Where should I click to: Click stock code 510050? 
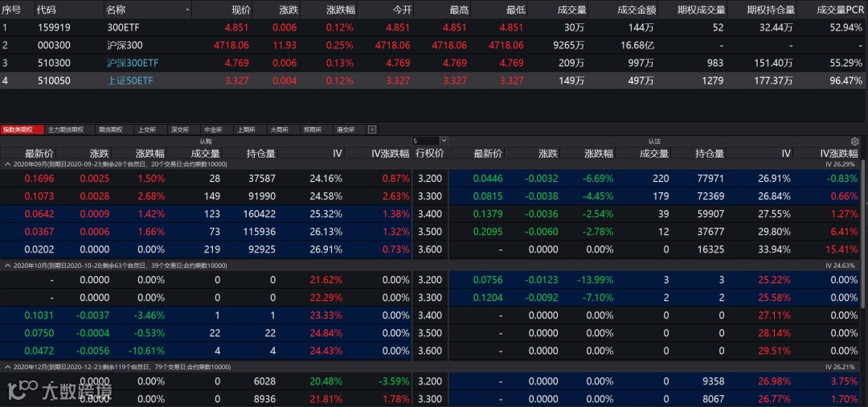55,81
